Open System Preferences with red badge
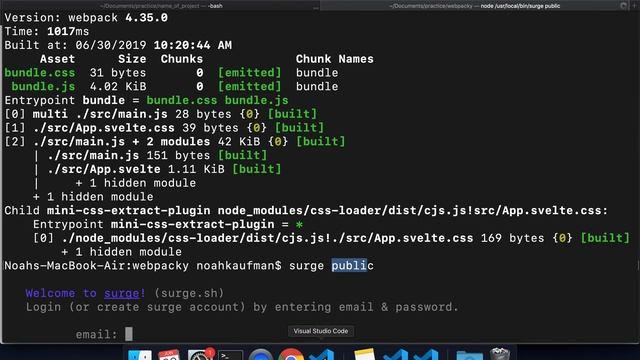 (200, 354)
